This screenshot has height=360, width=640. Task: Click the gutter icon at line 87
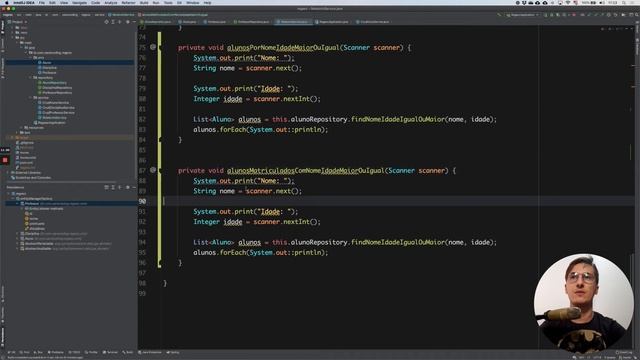pyautogui.click(x=153, y=170)
